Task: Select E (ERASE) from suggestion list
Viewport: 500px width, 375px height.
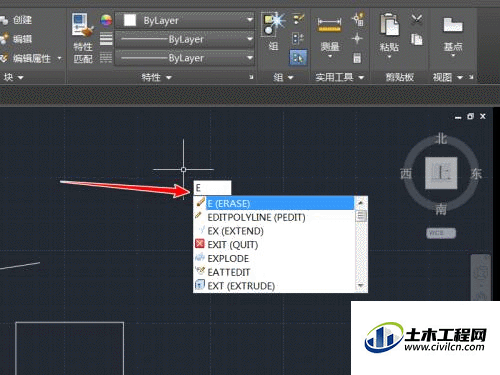Action: (274, 203)
